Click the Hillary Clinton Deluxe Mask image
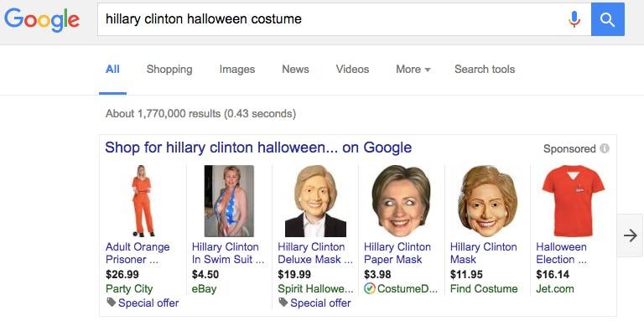The width and height of the screenshot is (644, 326). pos(315,201)
